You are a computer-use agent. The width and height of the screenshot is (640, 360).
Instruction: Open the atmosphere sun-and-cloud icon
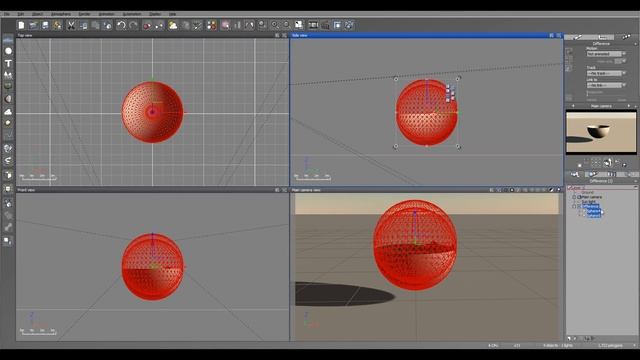click(x=173, y=25)
